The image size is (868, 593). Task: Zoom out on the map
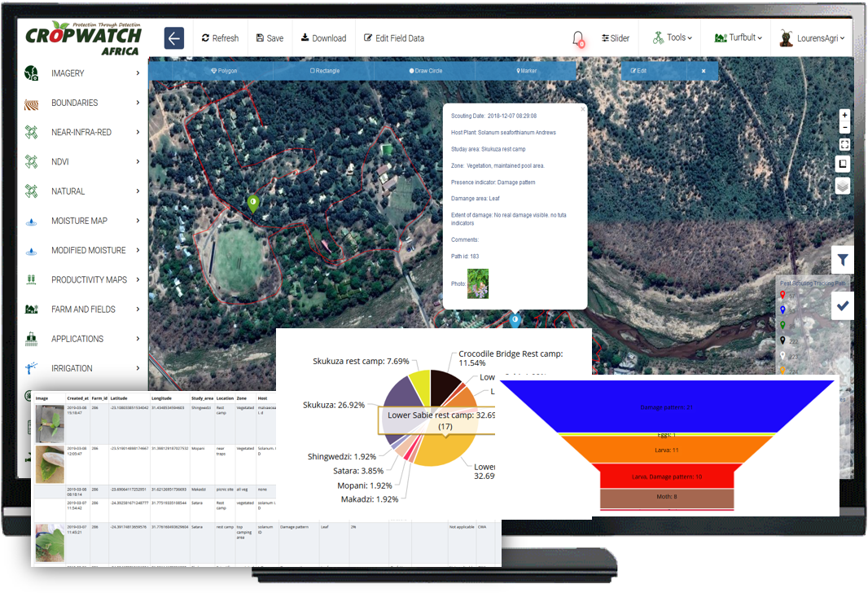click(x=844, y=127)
